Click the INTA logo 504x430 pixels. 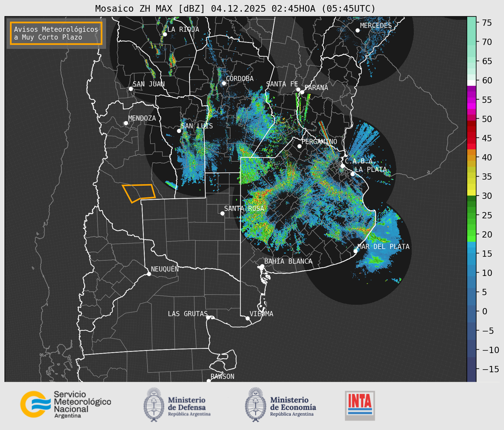(x=360, y=405)
